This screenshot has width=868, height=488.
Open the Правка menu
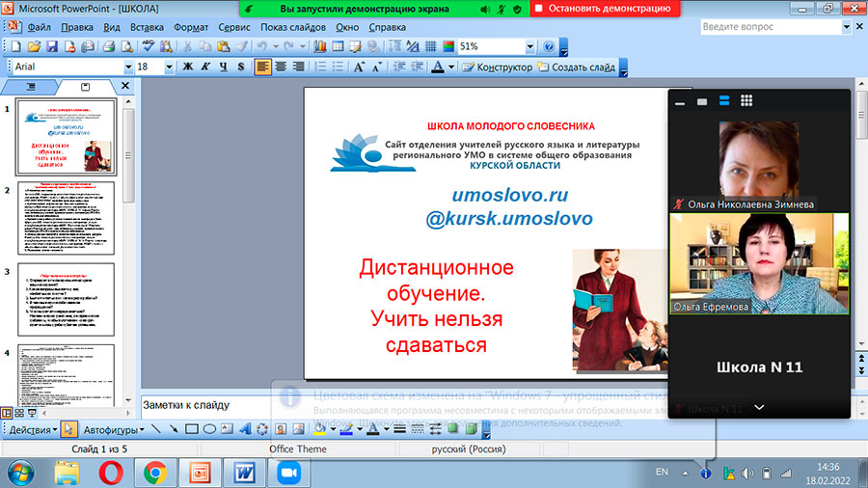77,27
